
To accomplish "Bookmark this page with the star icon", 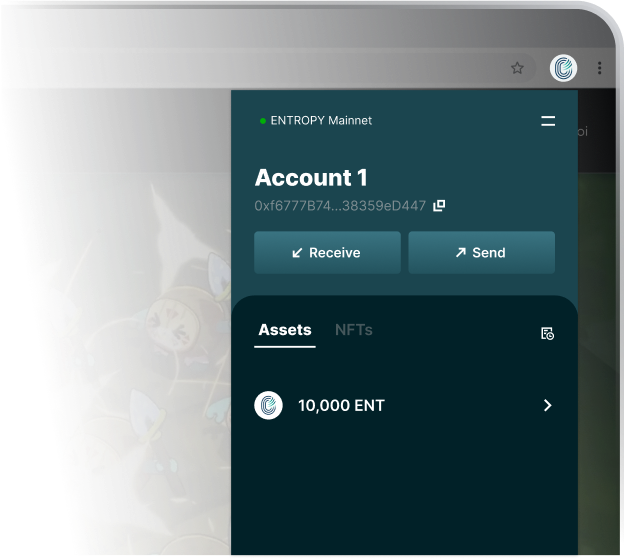I will [517, 68].
